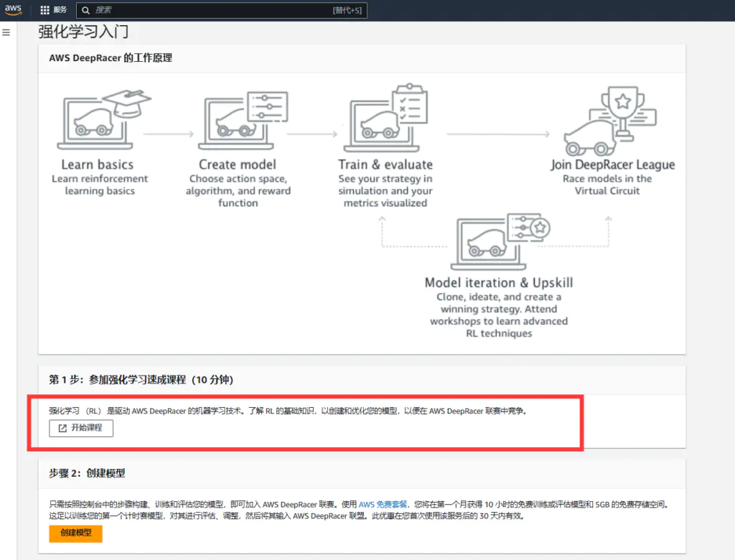The image size is (735, 560).
Task: Click the Learn reinforcement learning basics caption
Action: point(100,185)
